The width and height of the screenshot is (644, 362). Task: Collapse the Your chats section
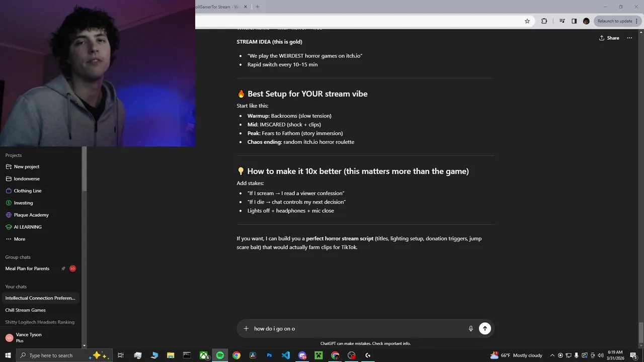[16, 287]
